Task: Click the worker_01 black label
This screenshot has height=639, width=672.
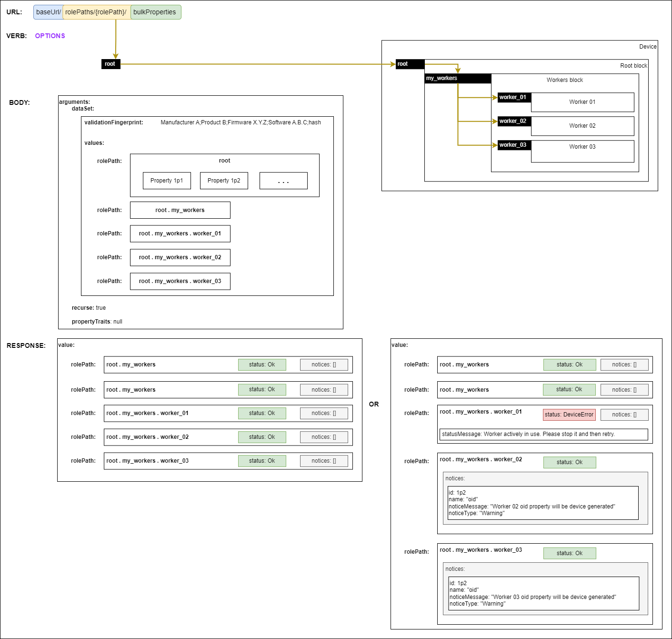Action: point(514,98)
